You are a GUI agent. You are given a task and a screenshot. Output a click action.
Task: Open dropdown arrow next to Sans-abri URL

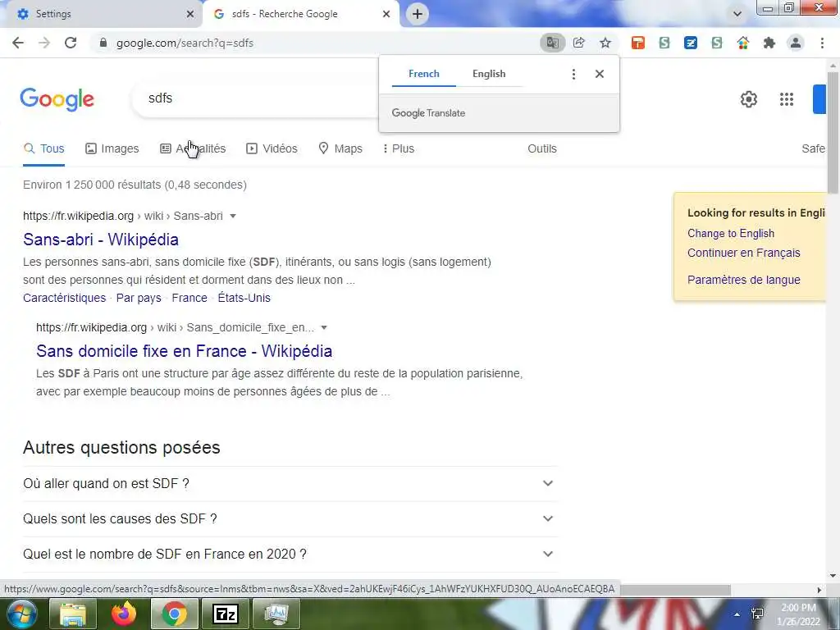(x=233, y=216)
